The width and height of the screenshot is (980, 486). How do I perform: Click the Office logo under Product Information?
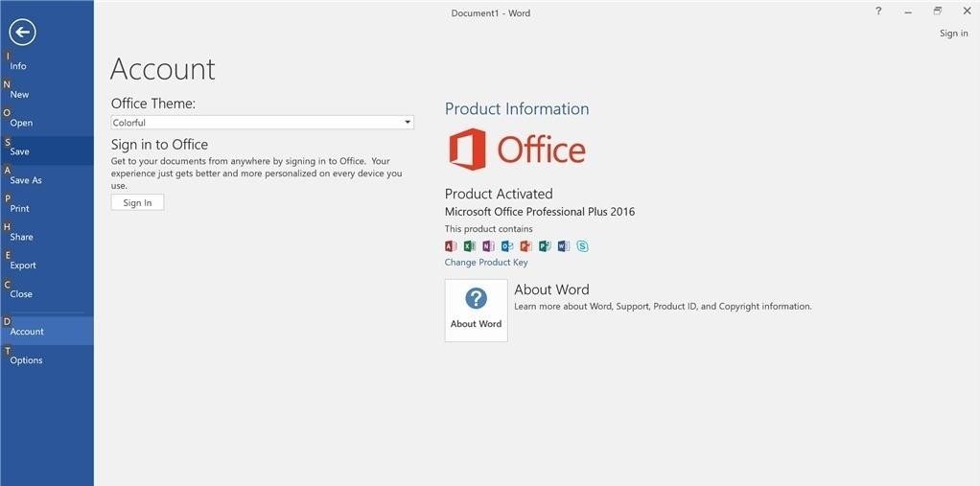517,149
